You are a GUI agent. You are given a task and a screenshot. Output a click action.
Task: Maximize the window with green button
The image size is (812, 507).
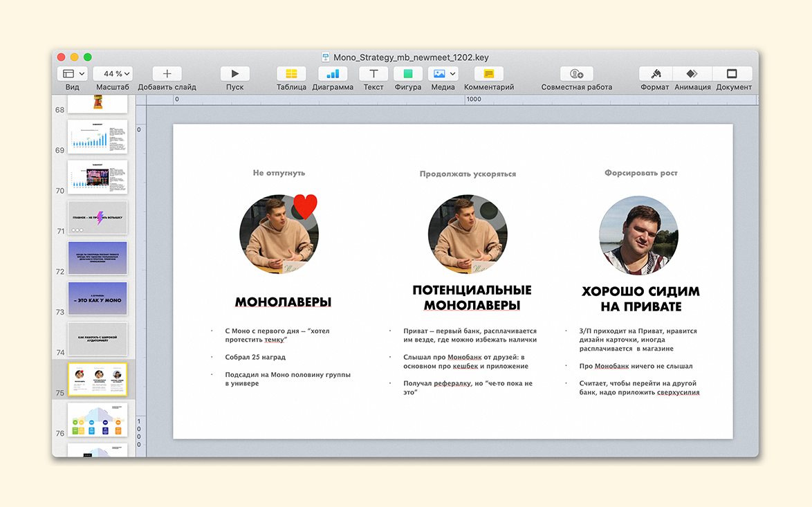pyautogui.click(x=88, y=57)
